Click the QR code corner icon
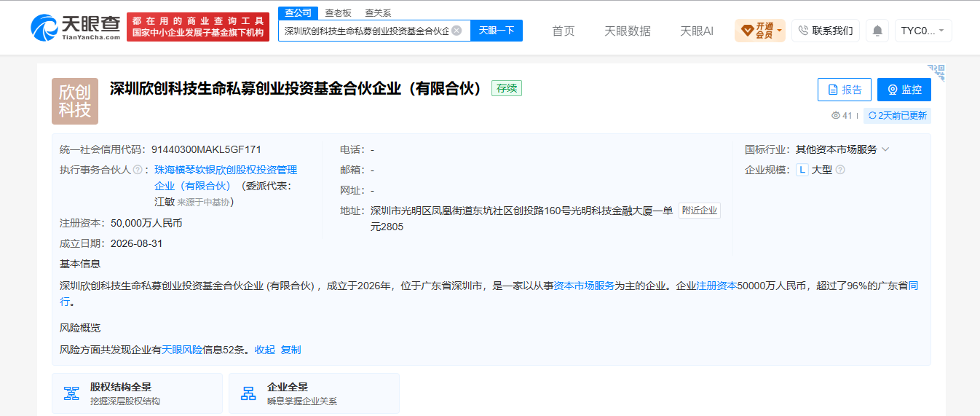Screen dimensions: 980x416 point(937,71)
